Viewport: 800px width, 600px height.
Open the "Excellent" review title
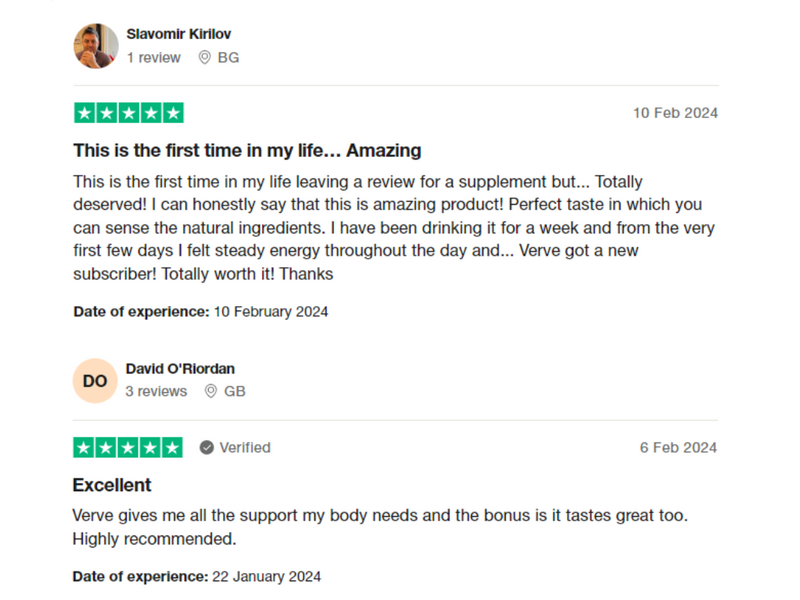click(112, 485)
